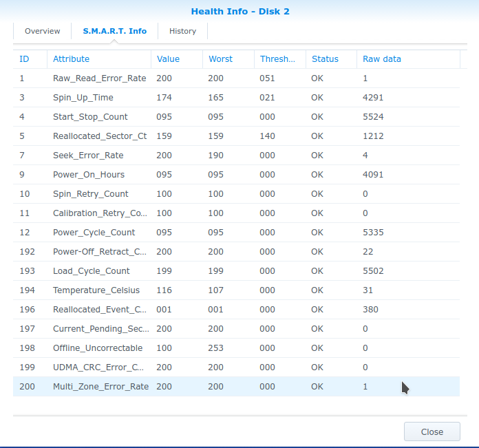Open the History tab
Viewport: 479px width, 448px height.
point(182,31)
